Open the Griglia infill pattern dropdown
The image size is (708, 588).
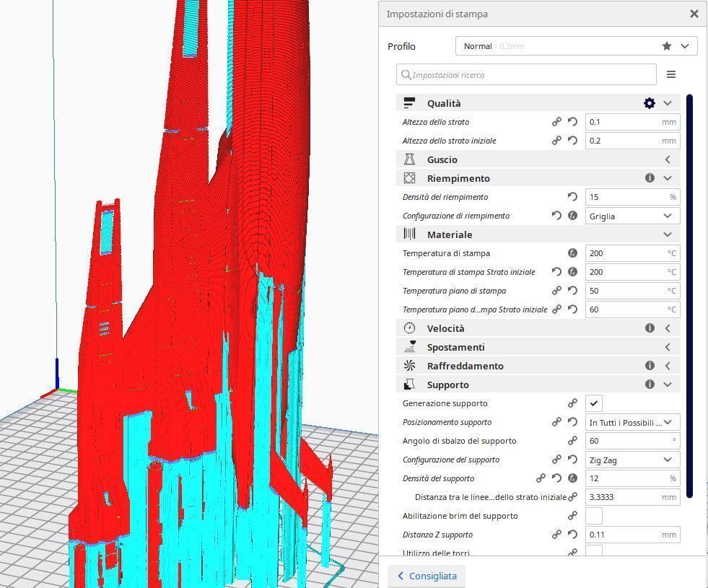[x=633, y=216]
